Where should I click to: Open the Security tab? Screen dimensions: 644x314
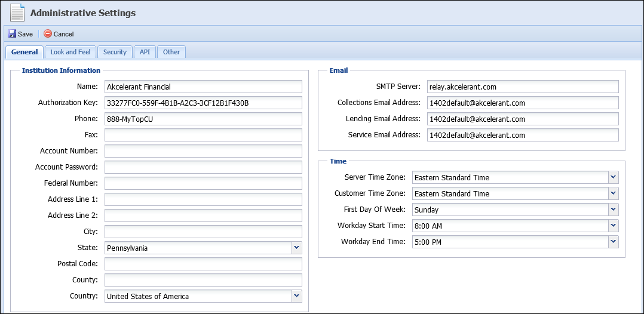pyautogui.click(x=115, y=52)
